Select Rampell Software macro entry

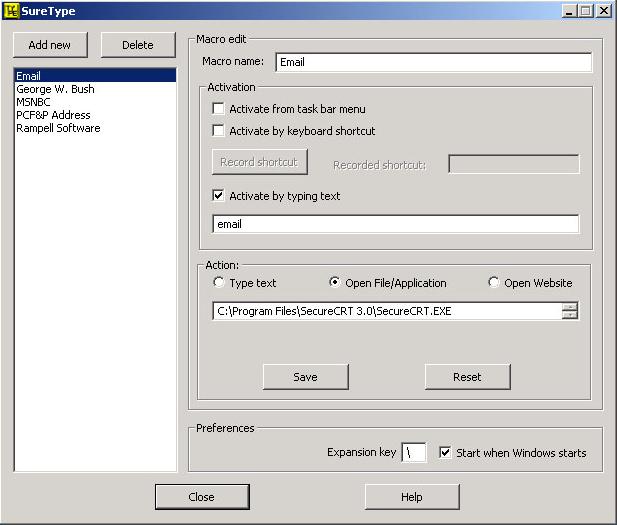click(x=95, y=128)
